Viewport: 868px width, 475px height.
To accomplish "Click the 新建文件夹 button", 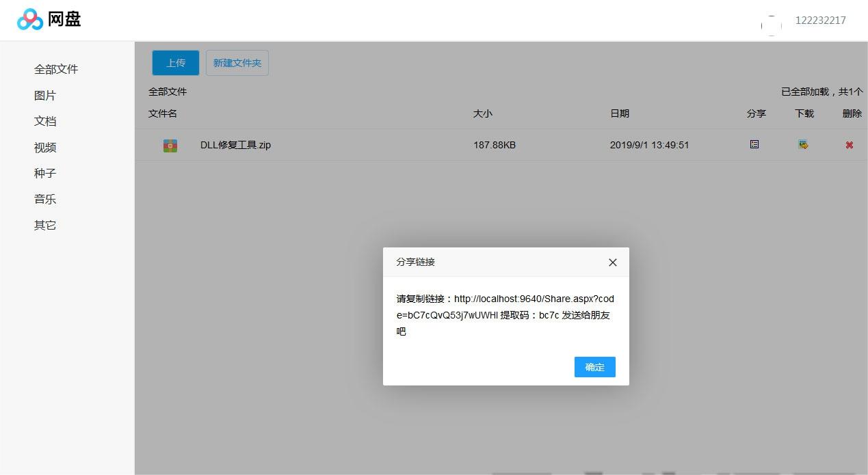I will [237, 63].
